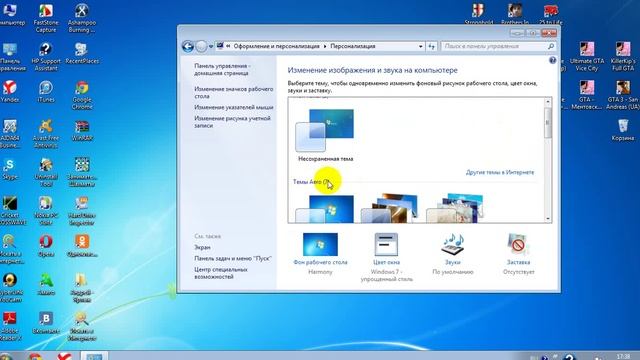Viewport: 640px width, 360px height.
Task: Select KillerKip's Full GTA shortcut
Action: click(623, 56)
